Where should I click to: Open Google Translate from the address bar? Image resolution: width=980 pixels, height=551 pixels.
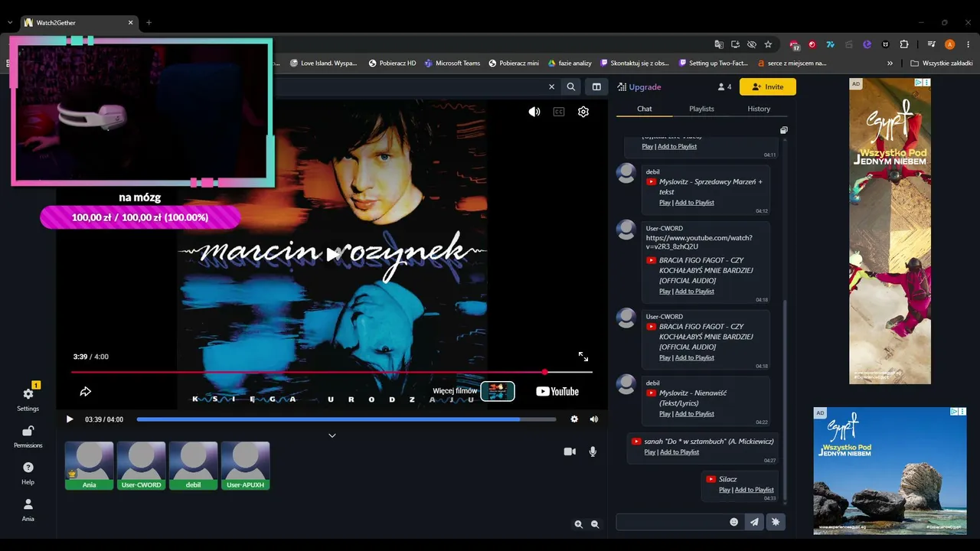point(719,44)
